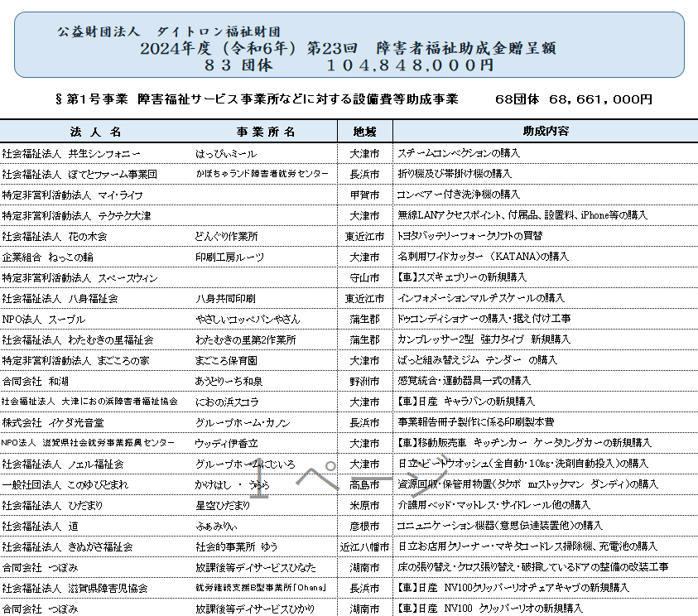This screenshot has height=616, width=698.
Task: Click the 守山市 region cell
Action: tap(364, 277)
